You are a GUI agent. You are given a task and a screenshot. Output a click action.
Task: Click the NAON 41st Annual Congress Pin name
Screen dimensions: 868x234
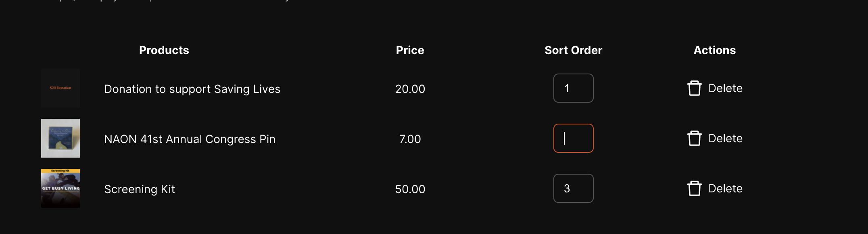pos(190,139)
